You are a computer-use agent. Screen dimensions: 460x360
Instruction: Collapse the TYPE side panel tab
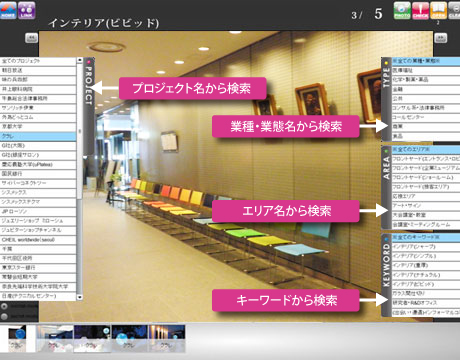click(386, 99)
